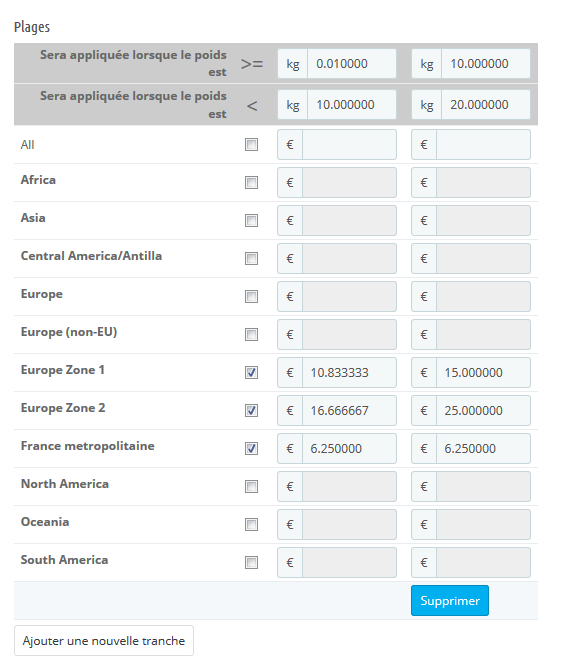Click the Plages section heading
The width and height of the screenshot is (562, 664).
click(x=32, y=27)
